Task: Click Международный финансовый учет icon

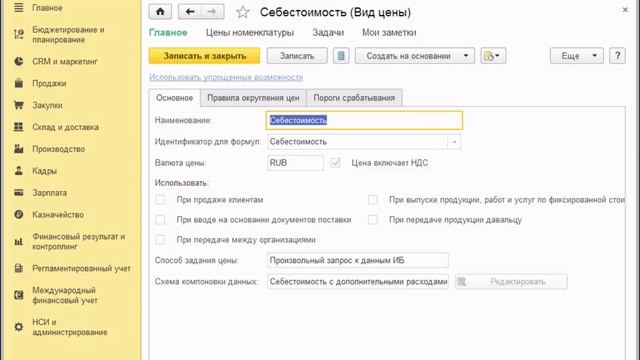Action: pos(19,295)
